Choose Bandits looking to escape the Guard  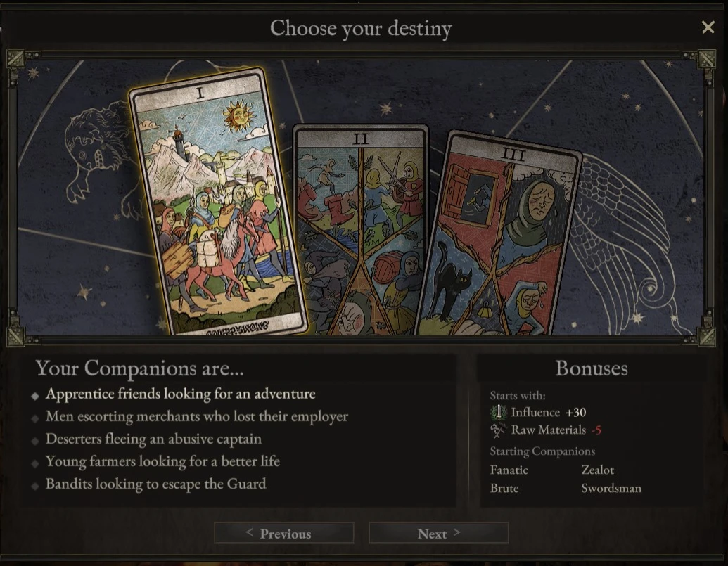156,484
